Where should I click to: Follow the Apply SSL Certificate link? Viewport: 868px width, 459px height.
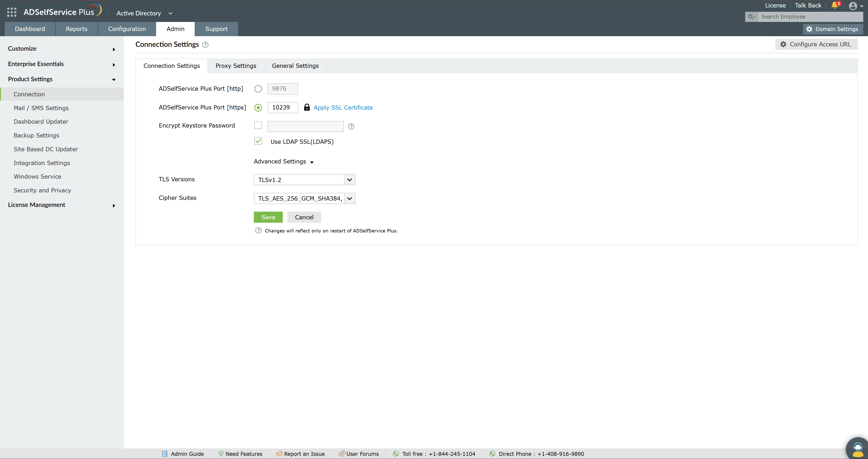(343, 108)
